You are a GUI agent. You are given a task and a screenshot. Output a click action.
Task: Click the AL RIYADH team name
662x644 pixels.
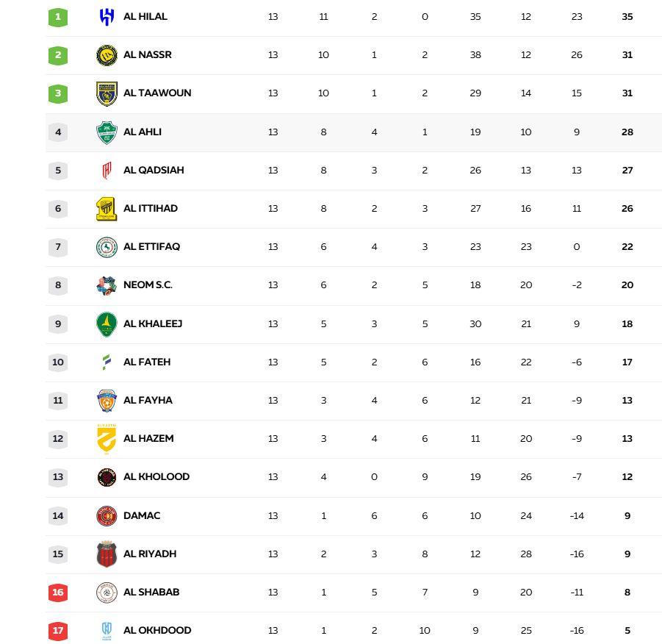149,554
